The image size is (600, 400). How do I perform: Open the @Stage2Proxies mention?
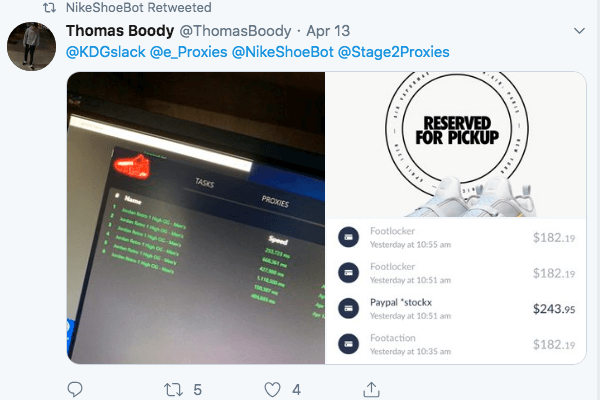click(394, 52)
